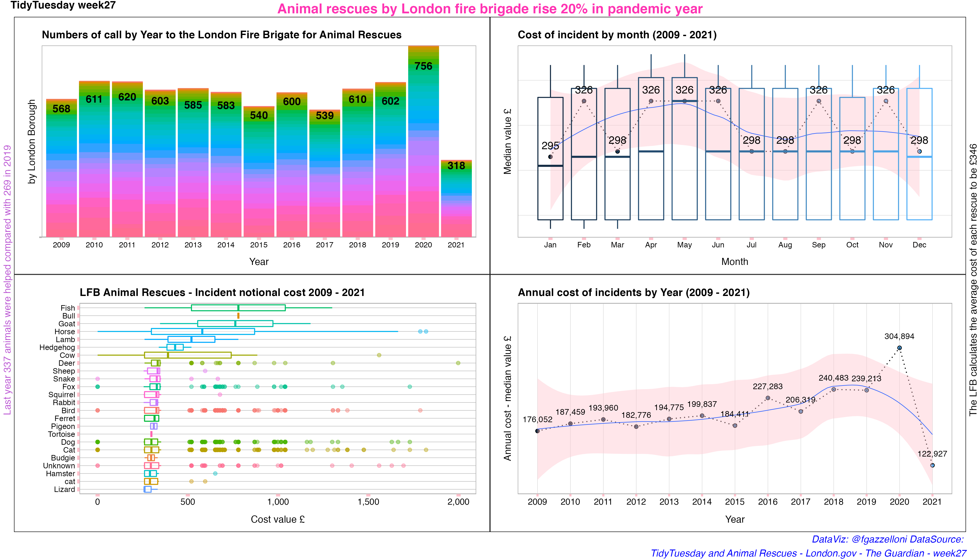Click the Fish row boxplot

[238, 308]
